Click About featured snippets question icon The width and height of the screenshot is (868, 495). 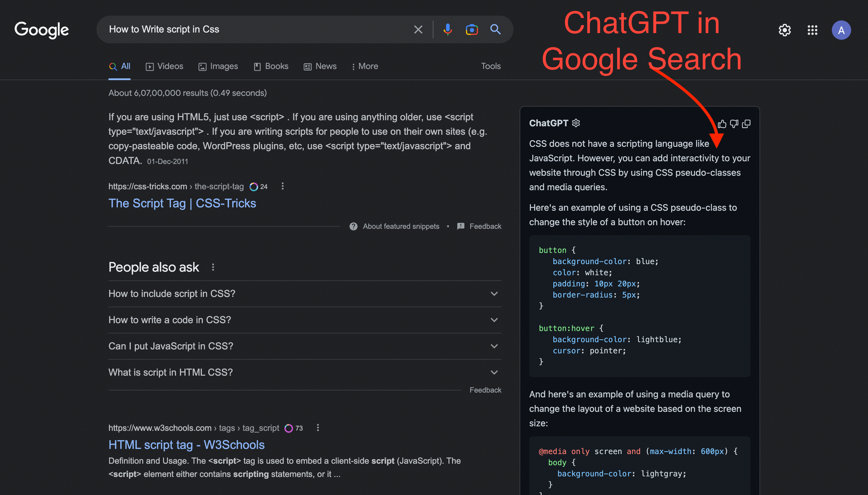[353, 226]
